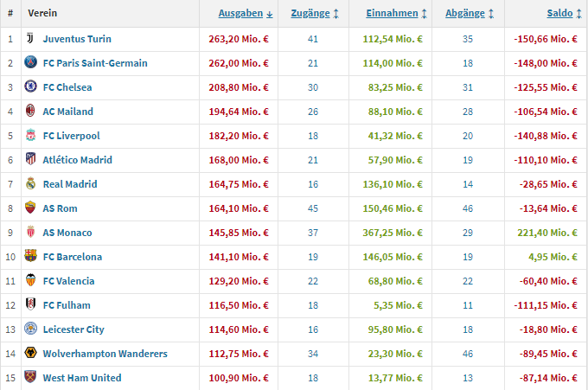Click the FC Barcelona club crest
The width and height of the screenshot is (588, 390).
[30, 256]
